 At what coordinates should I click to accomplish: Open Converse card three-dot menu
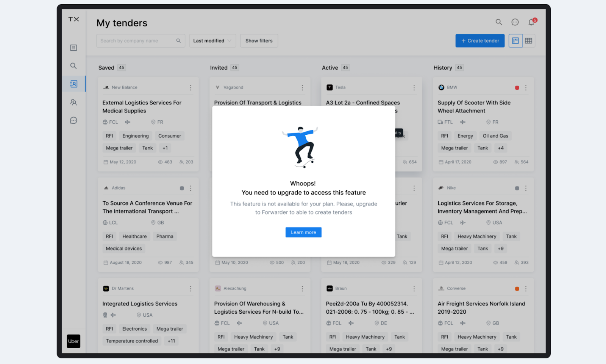coord(526,289)
